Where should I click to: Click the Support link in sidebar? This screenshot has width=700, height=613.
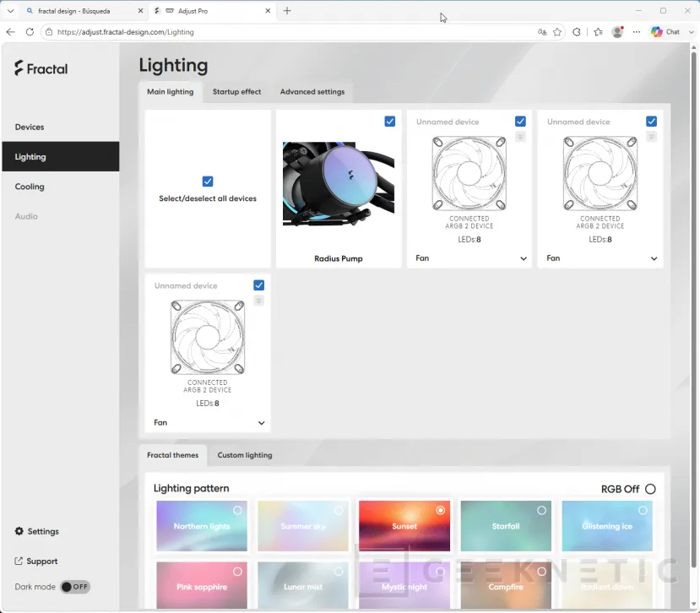tap(42, 561)
